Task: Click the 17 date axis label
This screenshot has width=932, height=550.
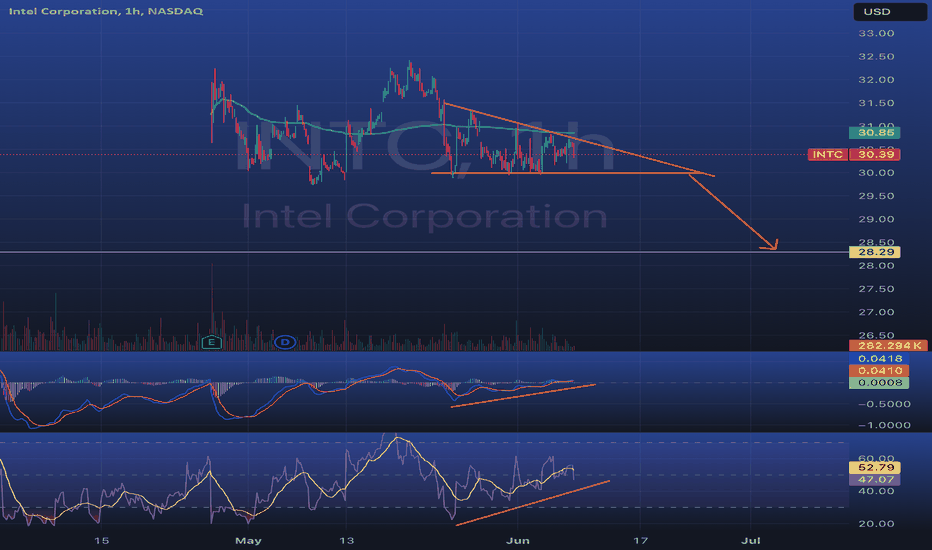Action: click(x=640, y=540)
